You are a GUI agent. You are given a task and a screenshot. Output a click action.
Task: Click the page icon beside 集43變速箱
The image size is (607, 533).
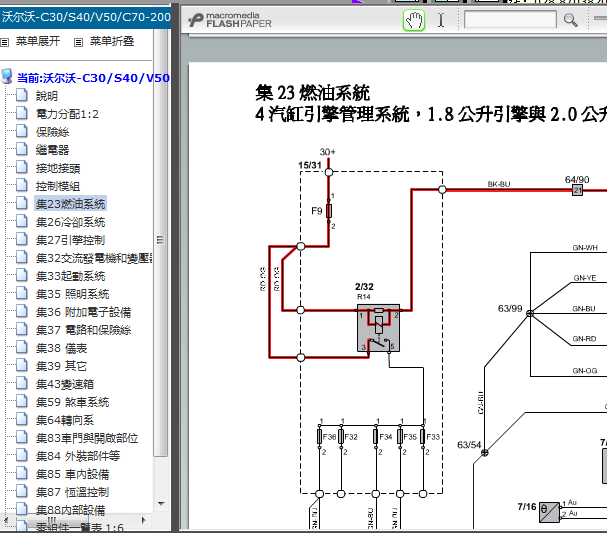[22, 383]
